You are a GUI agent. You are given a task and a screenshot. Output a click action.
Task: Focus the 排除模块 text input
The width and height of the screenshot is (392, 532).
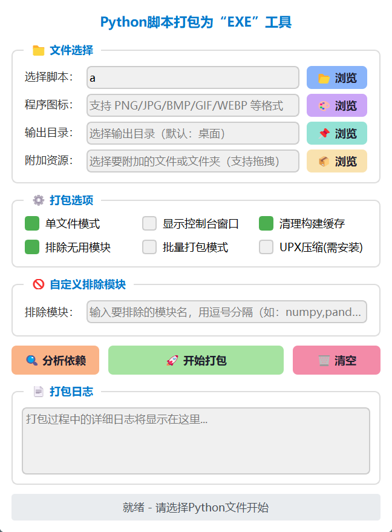[x=226, y=312]
